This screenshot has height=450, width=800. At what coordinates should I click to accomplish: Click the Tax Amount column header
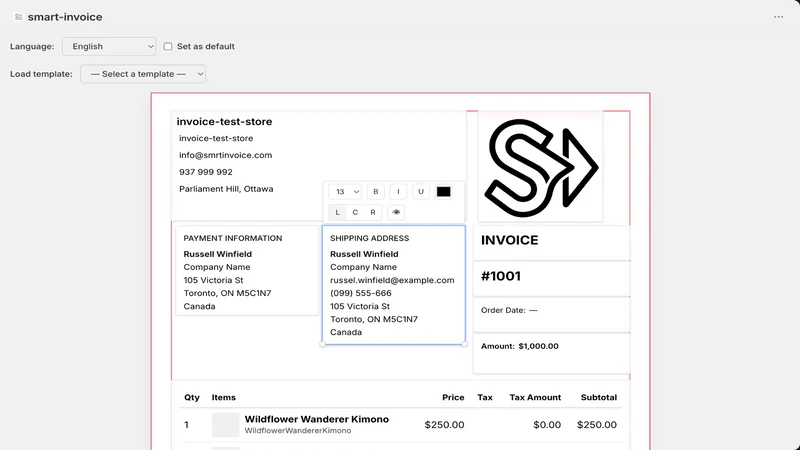(535, 397)
